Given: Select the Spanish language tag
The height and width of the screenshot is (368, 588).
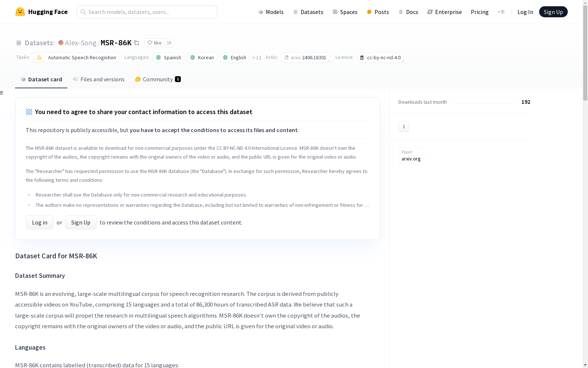Looking at the screenshot, I should coord(168,57).
